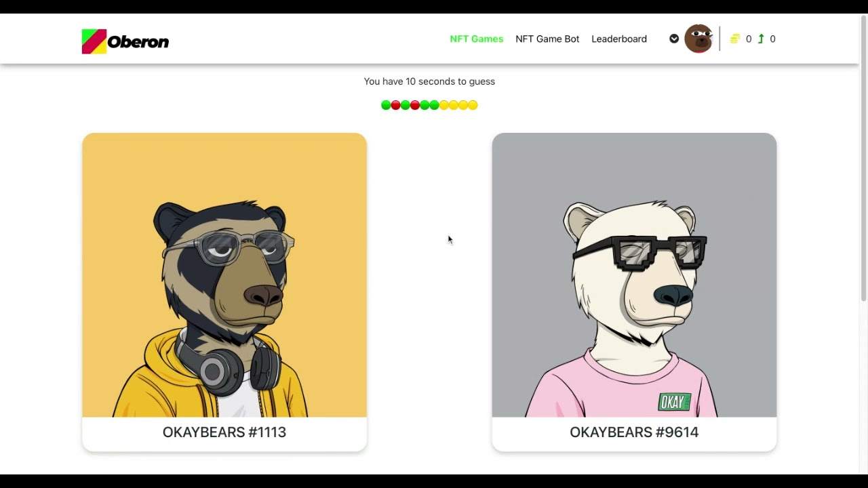Screen dimensions: 868x488
Task: Click the last yellow progress dot
Action: coord(473,105)
